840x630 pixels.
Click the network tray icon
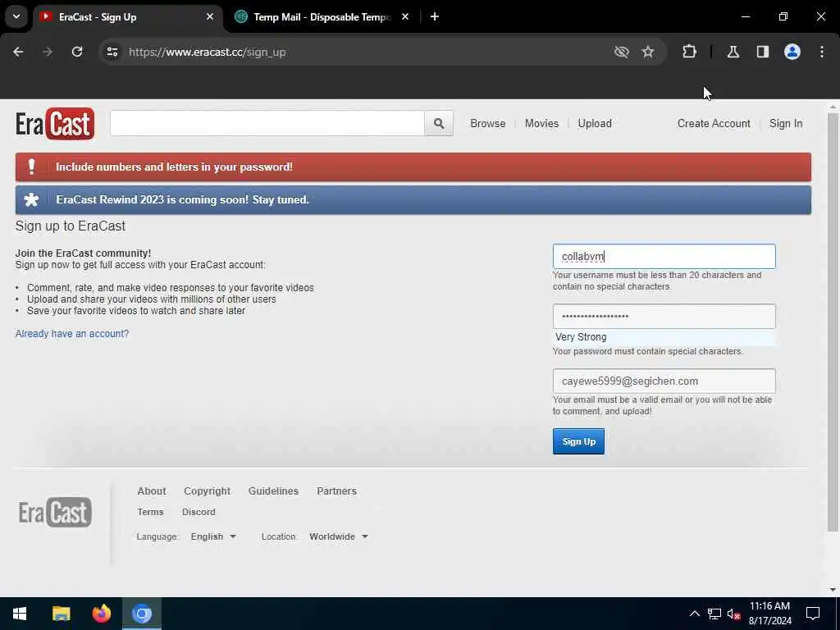[x=714, y=614]
